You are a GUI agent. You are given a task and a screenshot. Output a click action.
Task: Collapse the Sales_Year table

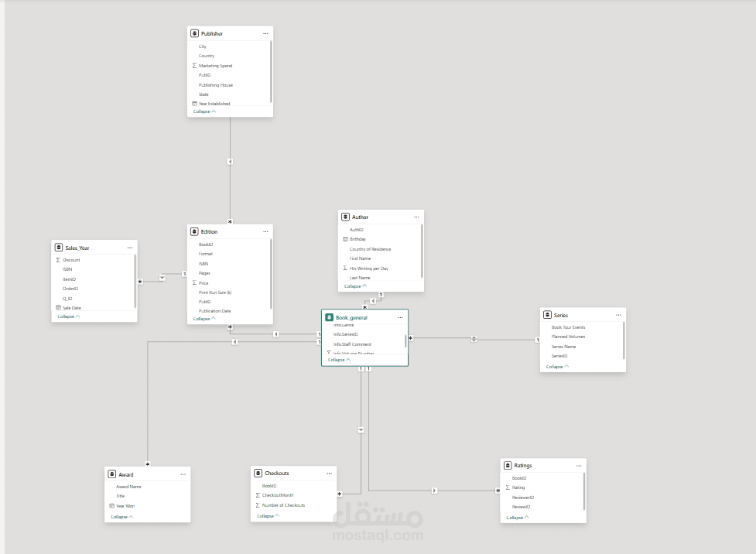(69, 316)
